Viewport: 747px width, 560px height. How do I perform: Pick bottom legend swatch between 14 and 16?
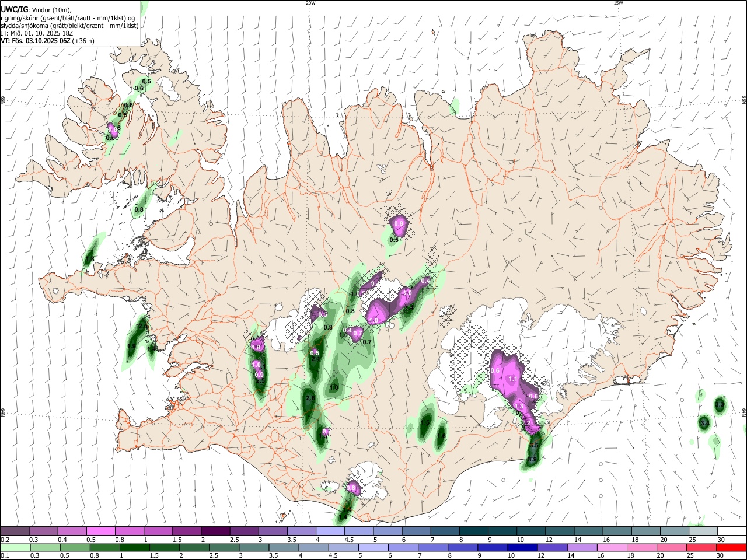click(581, 548)
